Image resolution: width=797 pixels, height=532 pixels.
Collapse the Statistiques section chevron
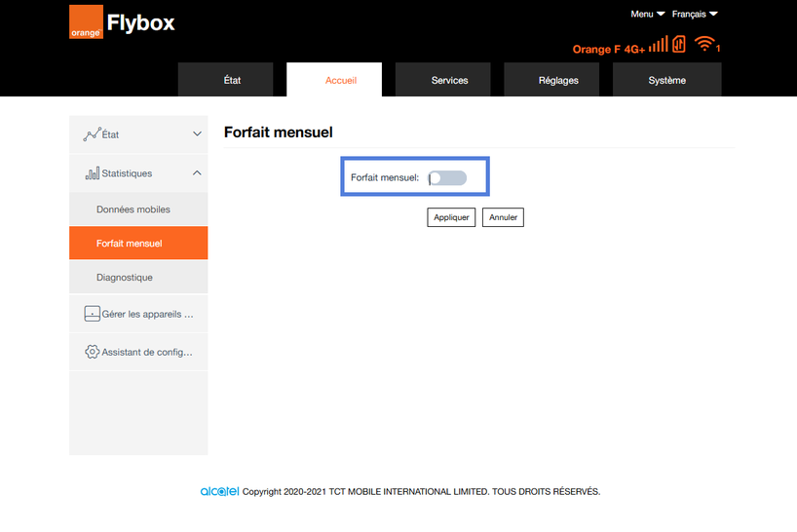pos(197,173)
